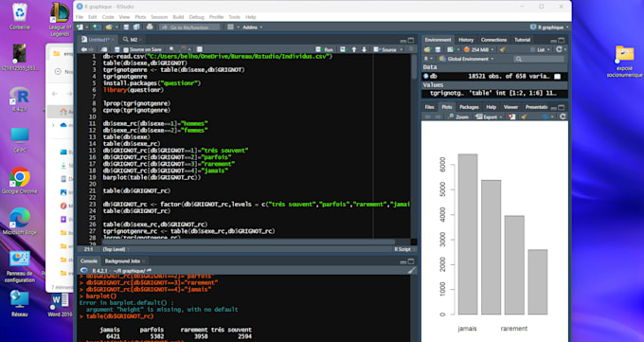Open the Tools menu
This screenshot has height=342, width=644.
coord(234,17)
